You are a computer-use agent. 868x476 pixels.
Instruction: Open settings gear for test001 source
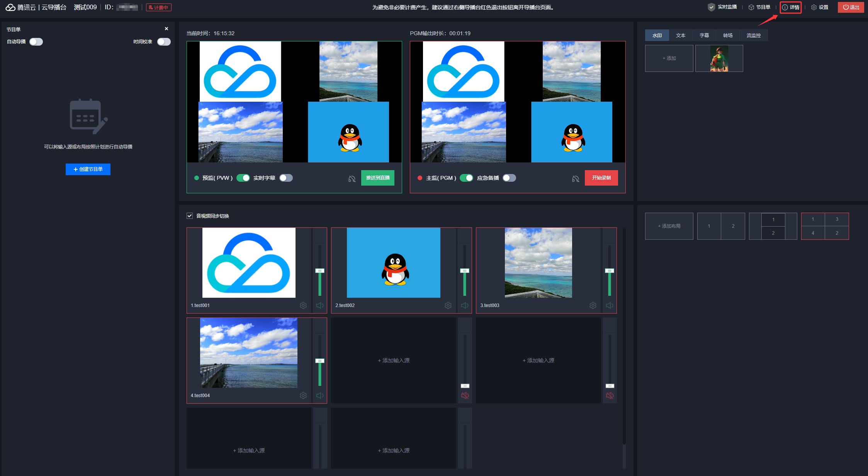303,305
